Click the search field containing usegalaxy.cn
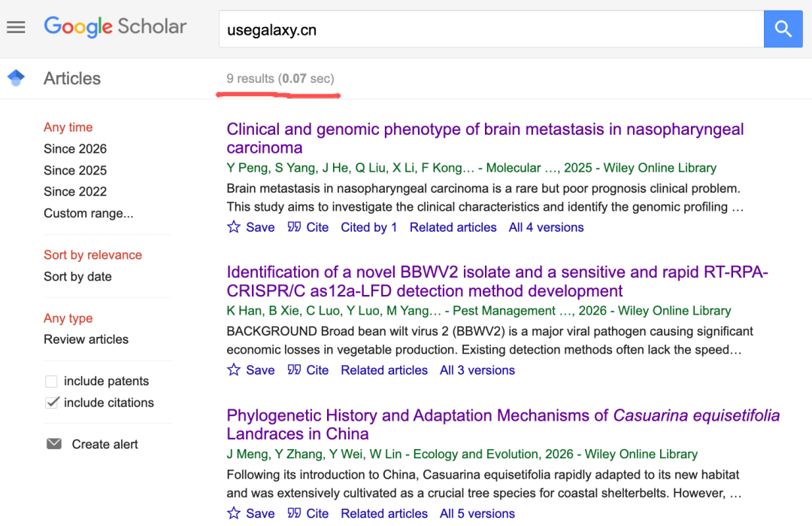Viewport: 812px width, 526px height. click(x=491, y=29)
